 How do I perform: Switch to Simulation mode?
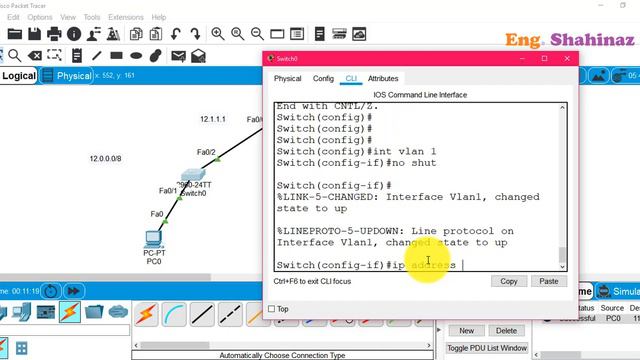pyautogui.click(x=618, y=291)
